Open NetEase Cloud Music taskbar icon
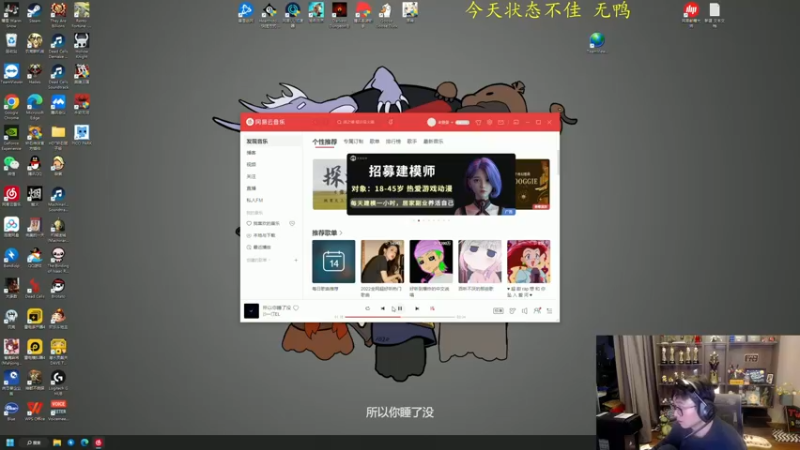Screen dimensions: 800x450 pyautogui.click(x=98, y=442)
